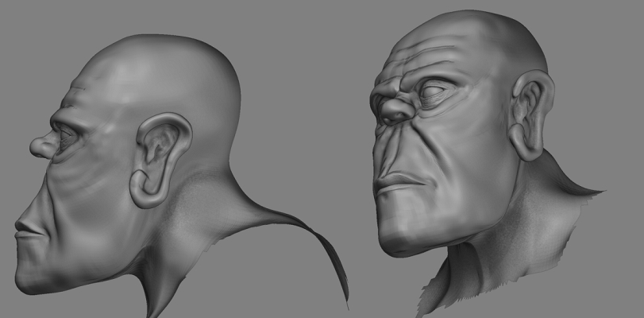Click the nose of the three-quarter head

[395, 111]
